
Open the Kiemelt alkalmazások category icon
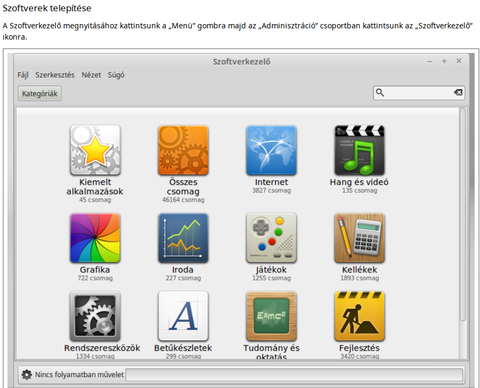tap(95, 150)
